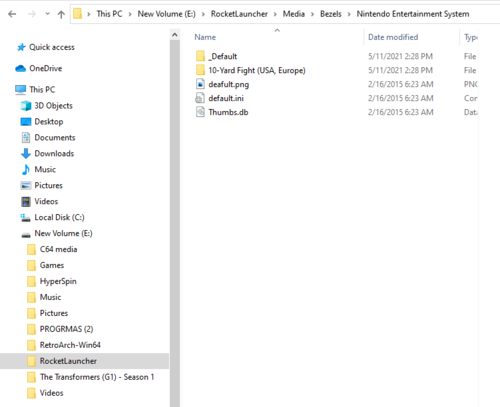Navigate to New Volume (E:) breadcrumb
500x407 pixels.
click(167, 14)
